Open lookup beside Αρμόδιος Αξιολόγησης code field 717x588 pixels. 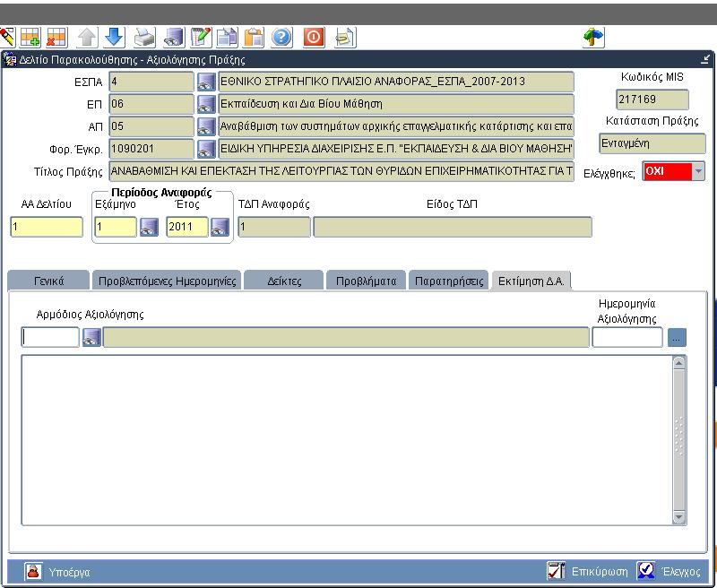91,337
